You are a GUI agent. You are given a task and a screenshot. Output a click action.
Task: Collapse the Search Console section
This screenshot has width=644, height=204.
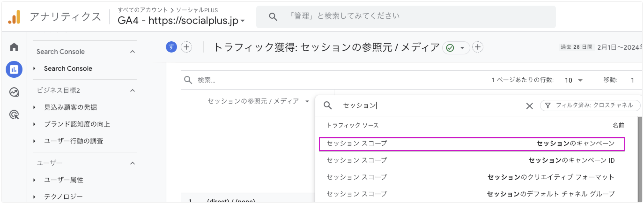[x=133, y=52]
